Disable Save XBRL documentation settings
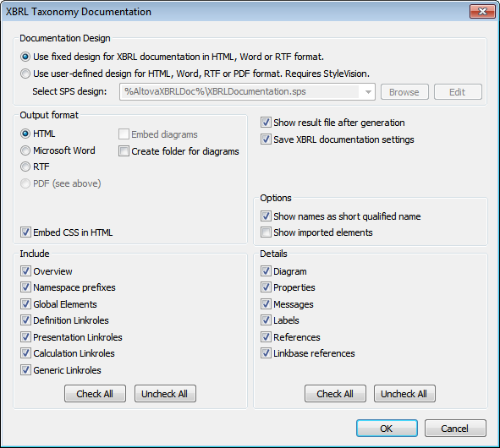The height and width of the screenshot is (448, 500). [x=266, y=139]
